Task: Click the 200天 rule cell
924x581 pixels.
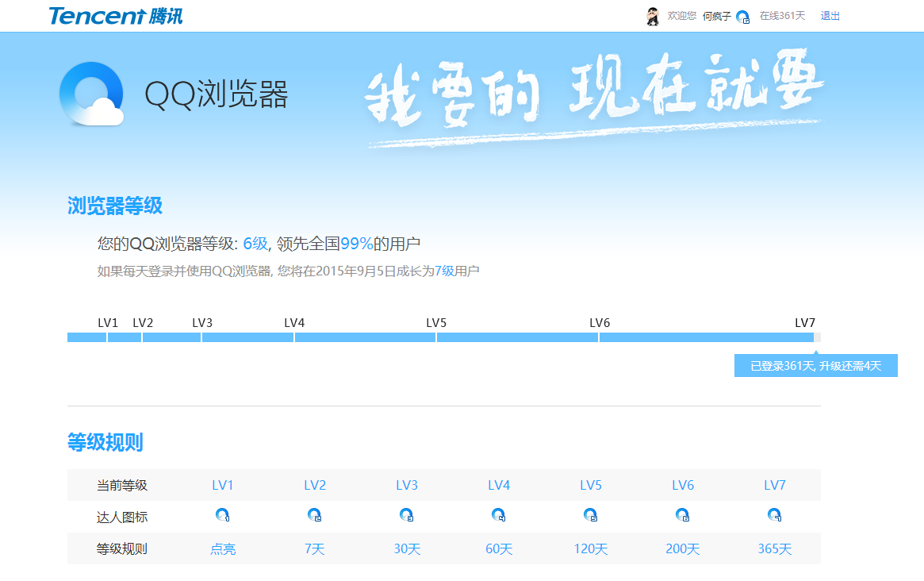Action: [682, 549]
